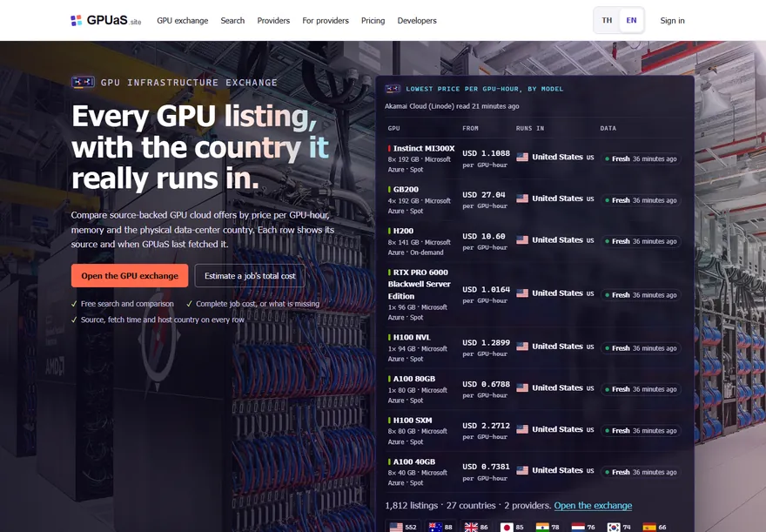The width and height of the screenshot is (766, 532).
Task: Click the US flag in the H200 row
Action: [x=522, y=239]
